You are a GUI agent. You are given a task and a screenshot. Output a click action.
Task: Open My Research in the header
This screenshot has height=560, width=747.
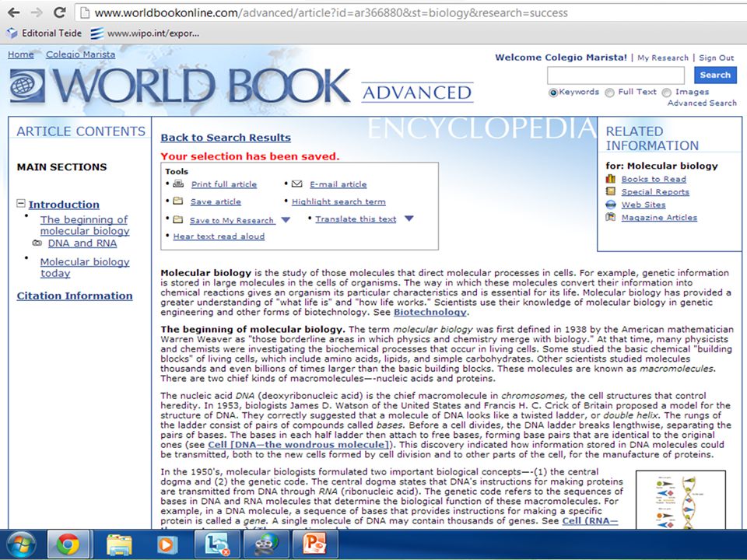pyautogui.click(x=663, y=58)
